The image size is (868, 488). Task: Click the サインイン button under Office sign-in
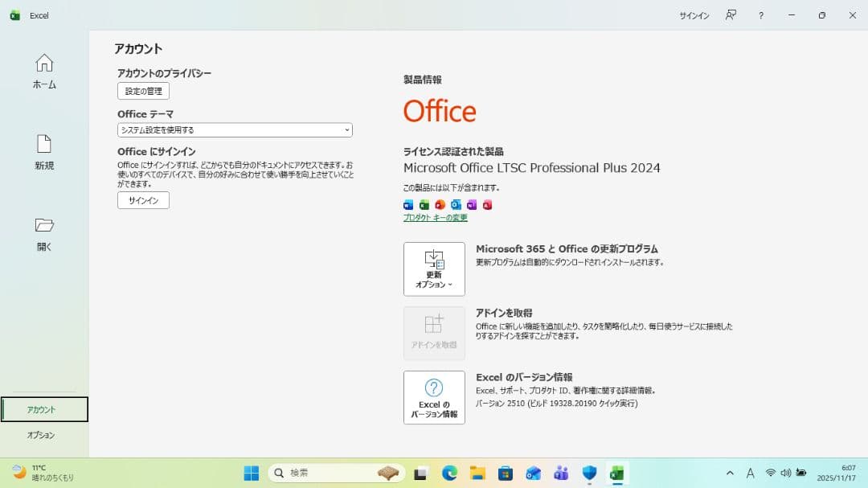[x=143, y=200]
